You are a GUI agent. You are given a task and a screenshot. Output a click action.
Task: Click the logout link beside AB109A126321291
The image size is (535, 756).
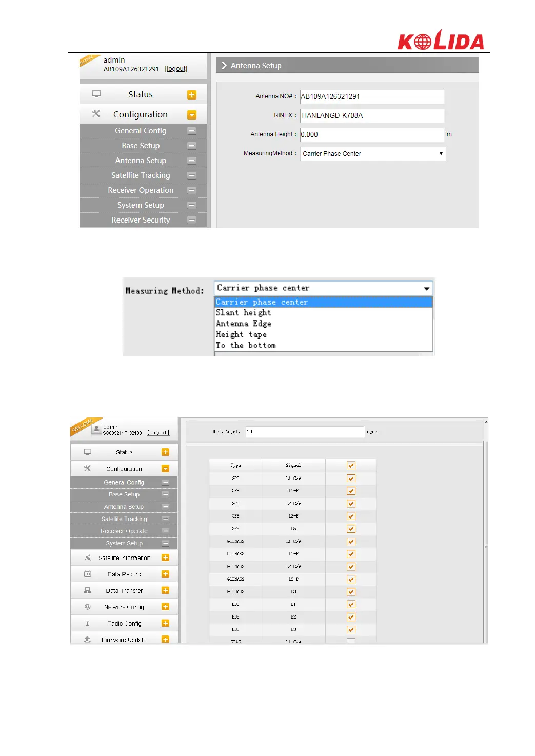pyautogui.click(x=176, y=69)
